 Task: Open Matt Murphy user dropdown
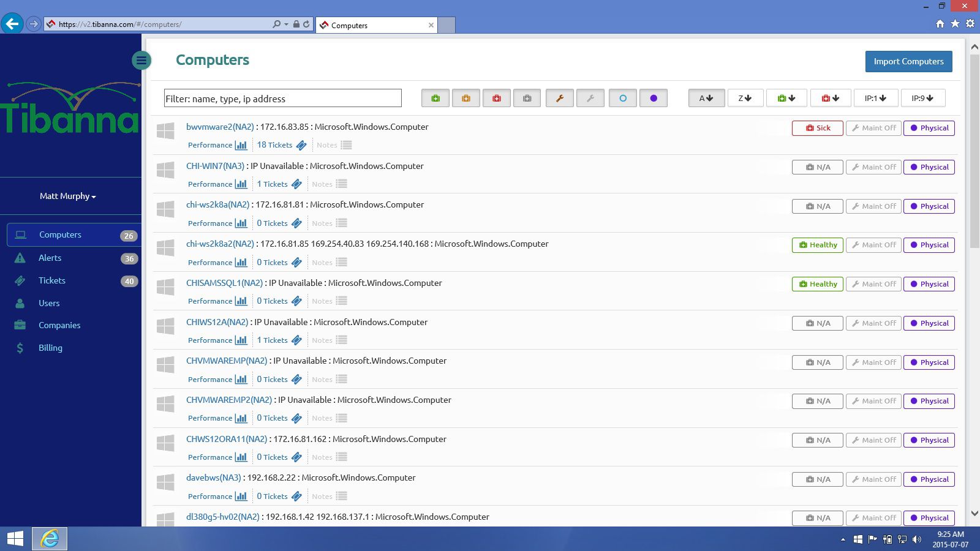(68, 196)
